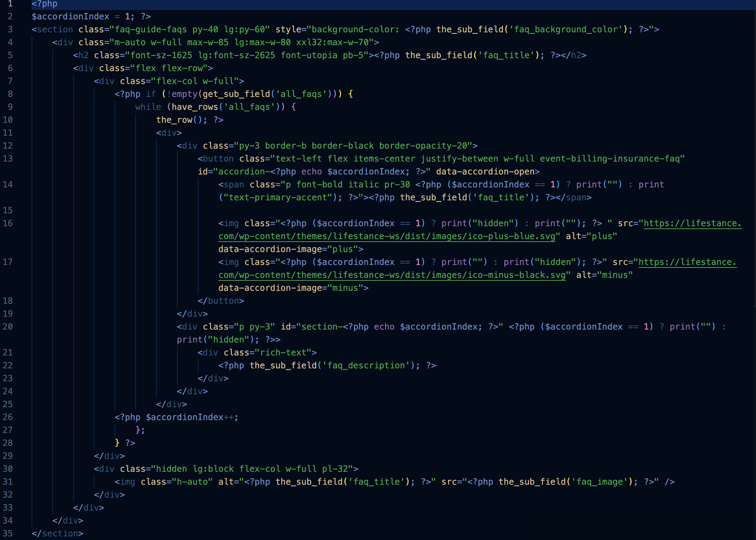This screenshot has height=540, width=756.
Task: Click line number 13 in gutter
Action: [x=8, y=159]
